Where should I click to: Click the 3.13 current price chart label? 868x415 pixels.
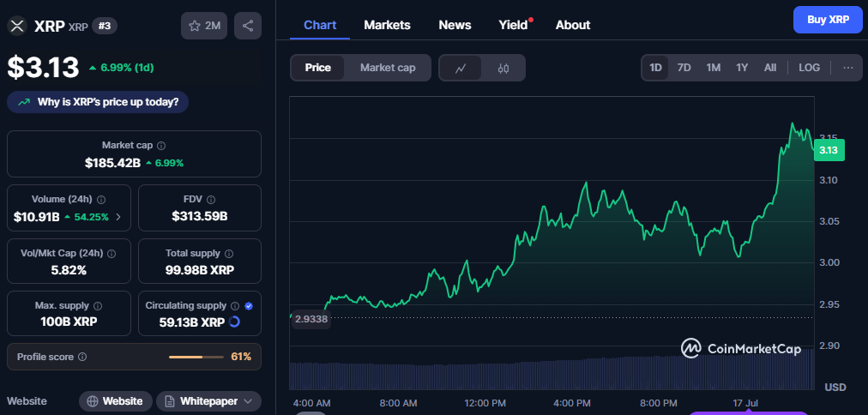click(x=829, y=150)
